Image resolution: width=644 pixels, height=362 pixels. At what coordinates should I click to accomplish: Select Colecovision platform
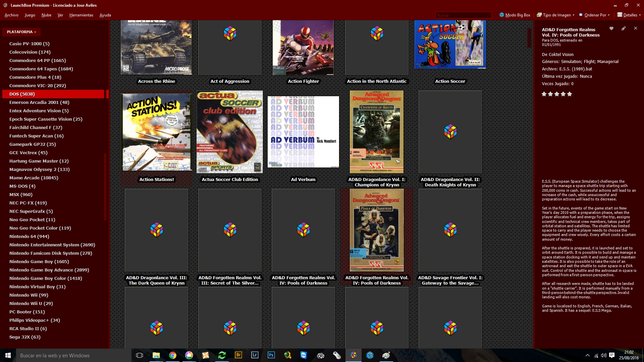[30, 52]
